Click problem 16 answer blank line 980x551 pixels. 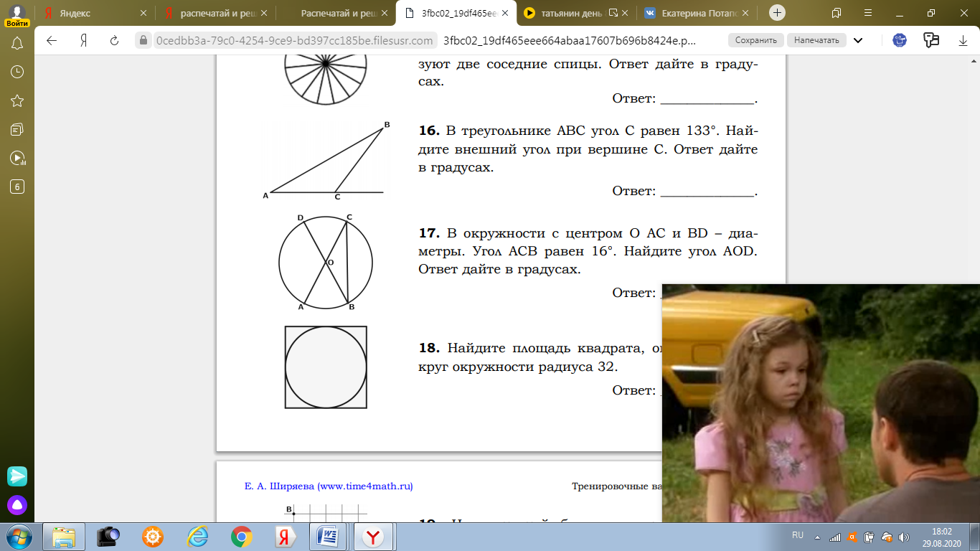pos(707,192)
